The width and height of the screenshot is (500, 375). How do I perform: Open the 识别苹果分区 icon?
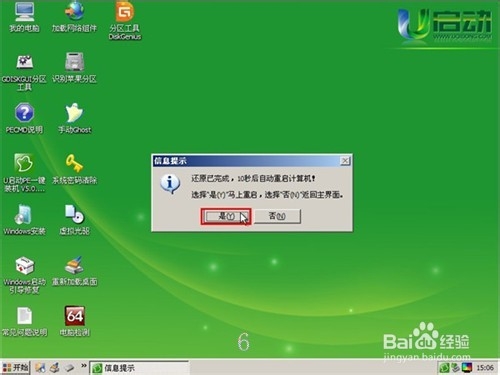74,67
